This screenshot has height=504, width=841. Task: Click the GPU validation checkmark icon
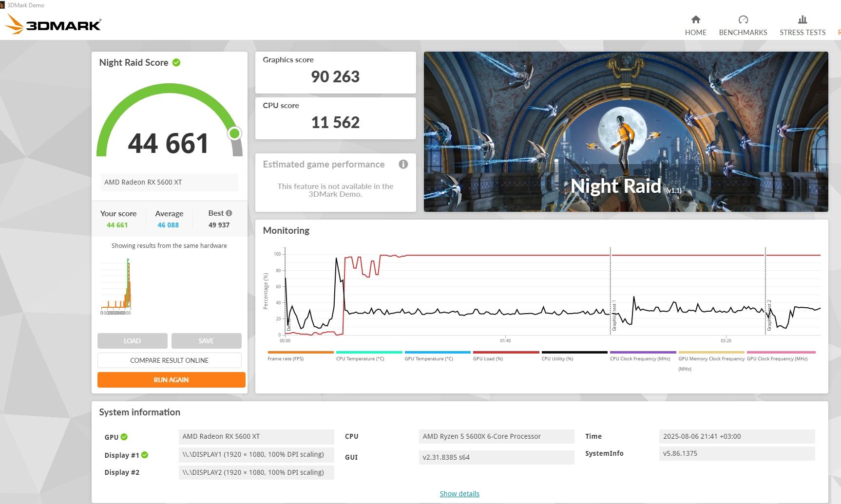[124, 437]
